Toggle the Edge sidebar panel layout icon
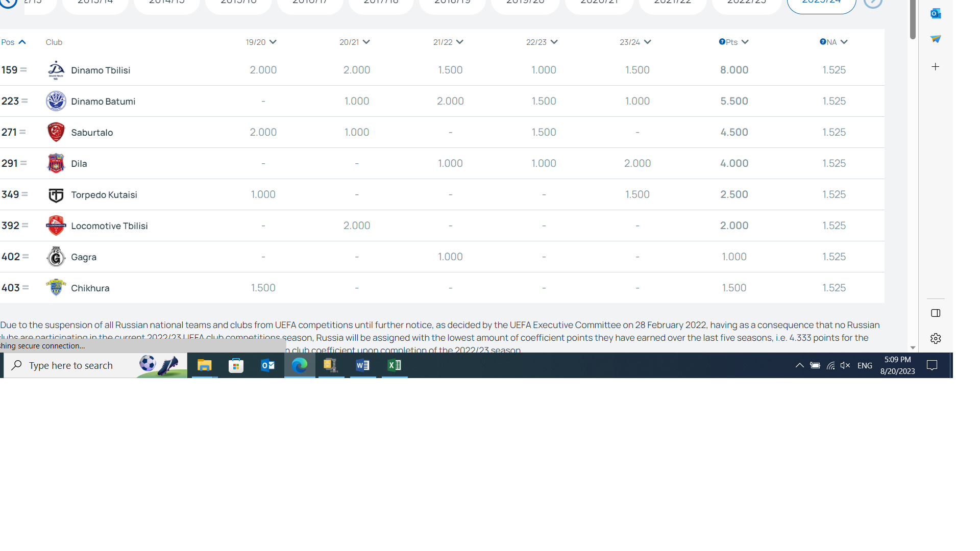Image resolution: width=980 pixels, height=551 pixels. [935, 313]
